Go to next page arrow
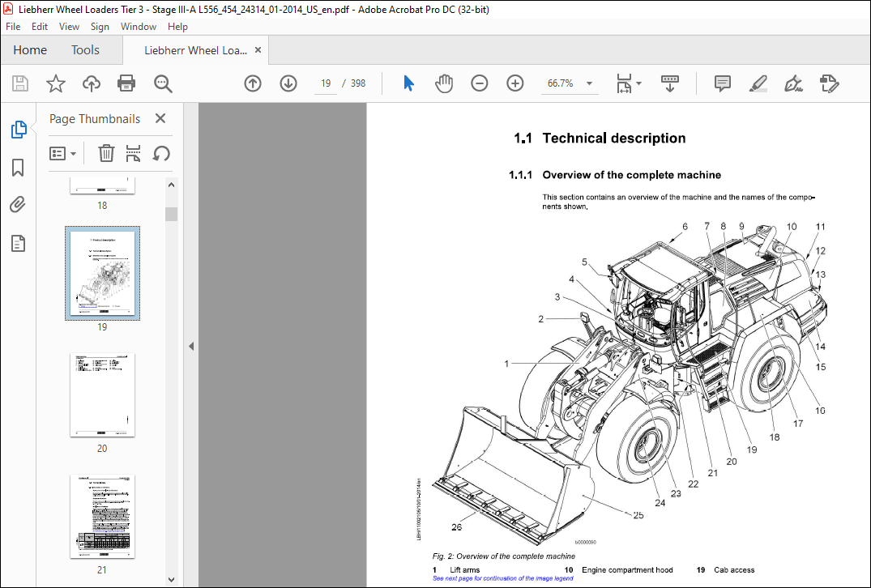871x588 pixels. (x=288, y=84)
